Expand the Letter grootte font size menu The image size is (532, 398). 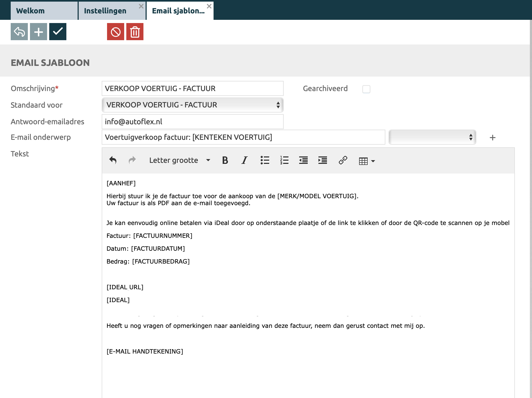pos(180,160)
